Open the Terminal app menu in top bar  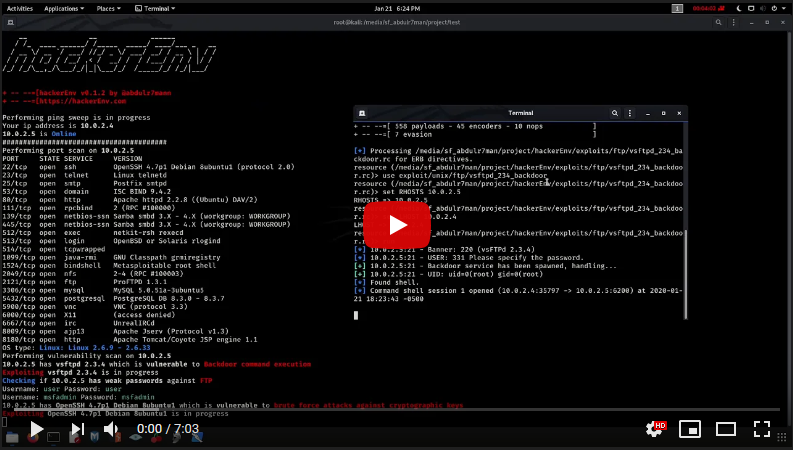[155, 9]
